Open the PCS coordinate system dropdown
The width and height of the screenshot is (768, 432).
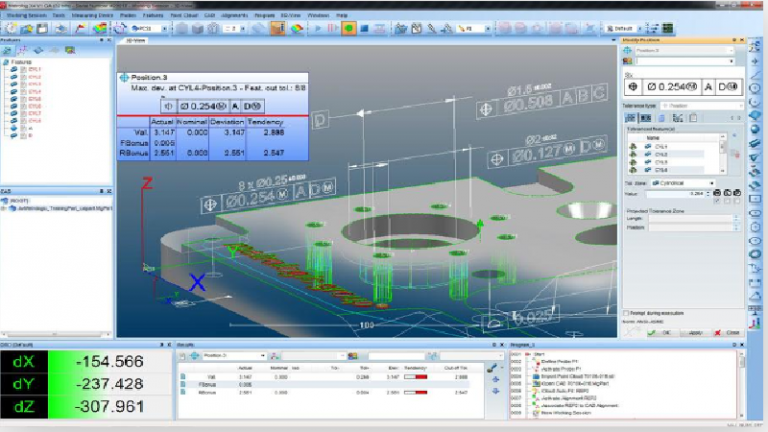164,28
